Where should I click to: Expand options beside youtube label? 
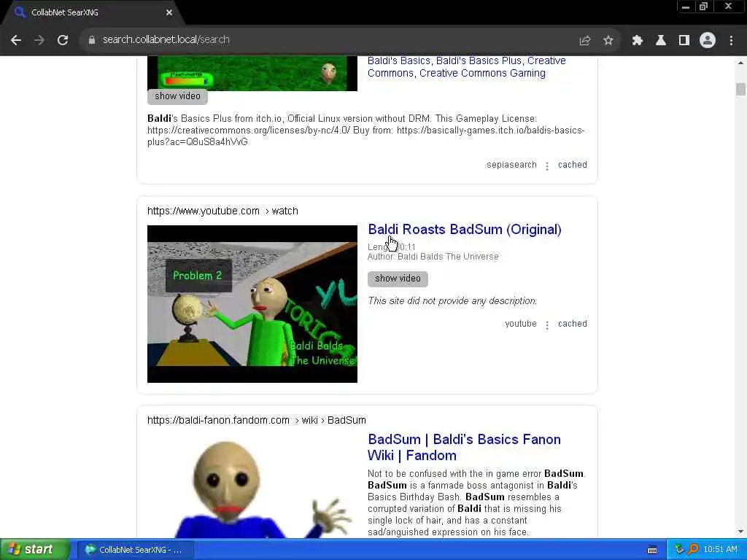pos(547,325)
